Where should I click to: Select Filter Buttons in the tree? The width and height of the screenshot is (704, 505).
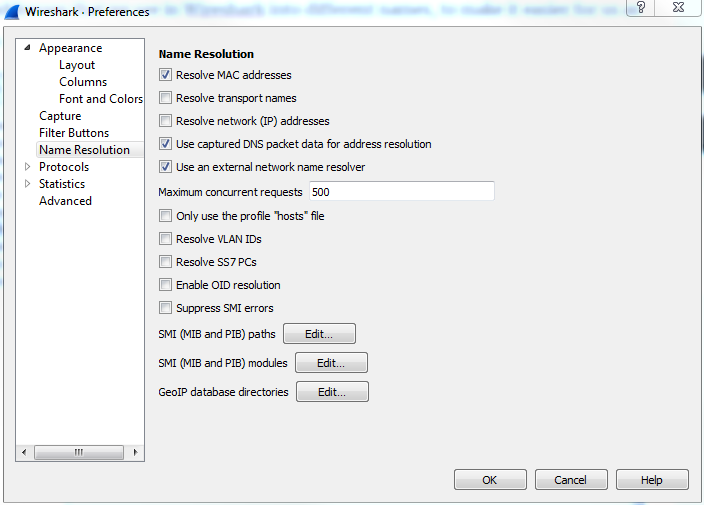coord(74,133)
